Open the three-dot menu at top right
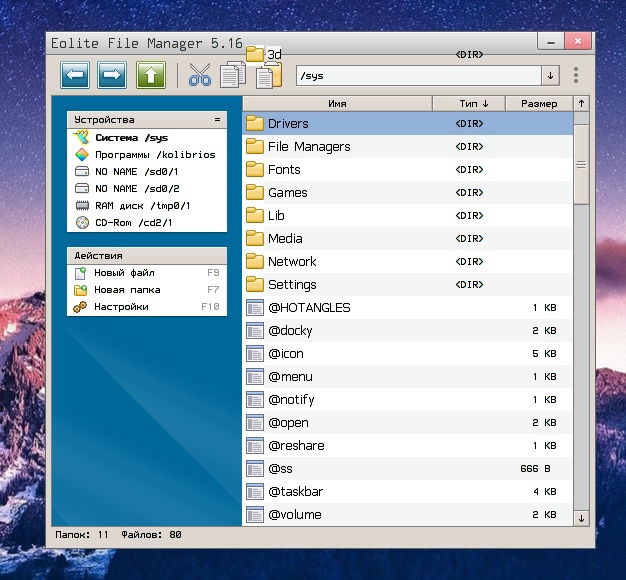The image size is (626, 580). (x=576, y=76)
